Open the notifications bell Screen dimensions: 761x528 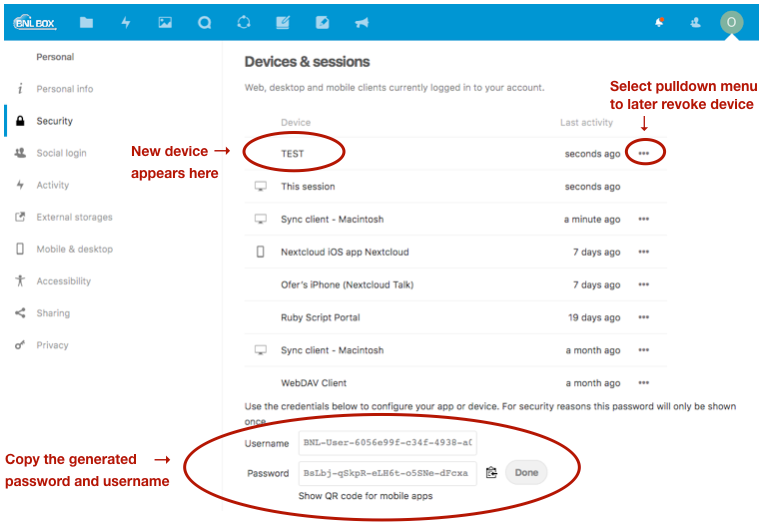coord(659,22)
